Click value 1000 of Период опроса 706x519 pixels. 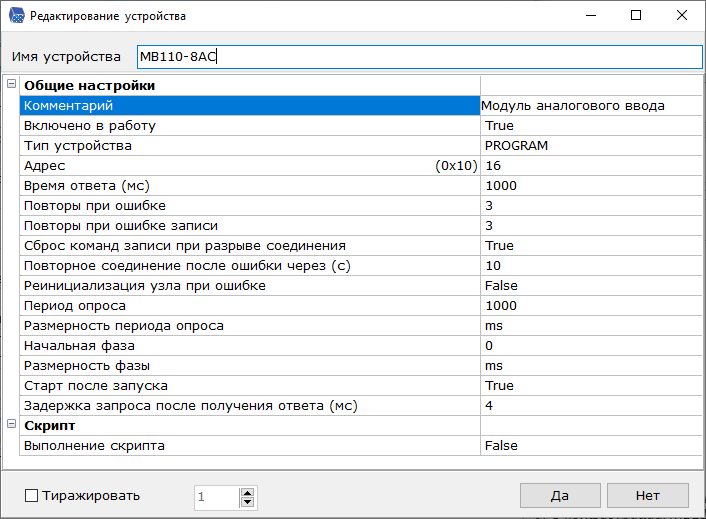click(x=591, y=306)
